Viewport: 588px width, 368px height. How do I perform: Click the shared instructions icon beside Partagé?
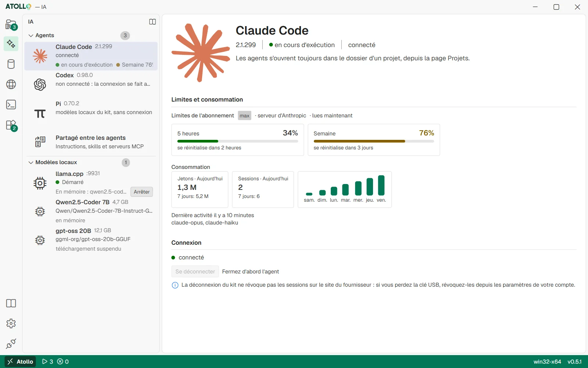pos(40,142)
